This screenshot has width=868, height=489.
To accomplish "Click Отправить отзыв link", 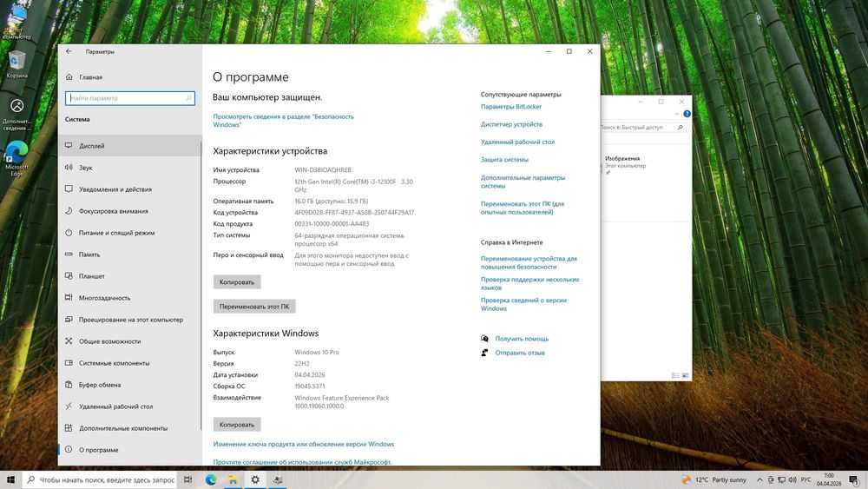I will pos(520,353).
